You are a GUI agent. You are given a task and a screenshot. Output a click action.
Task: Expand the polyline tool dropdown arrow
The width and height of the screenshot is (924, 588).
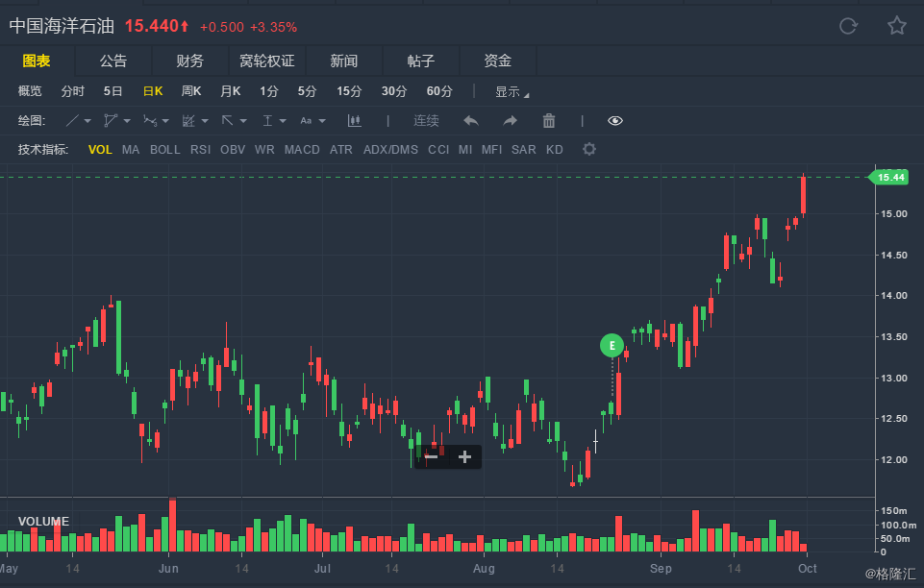126,121
